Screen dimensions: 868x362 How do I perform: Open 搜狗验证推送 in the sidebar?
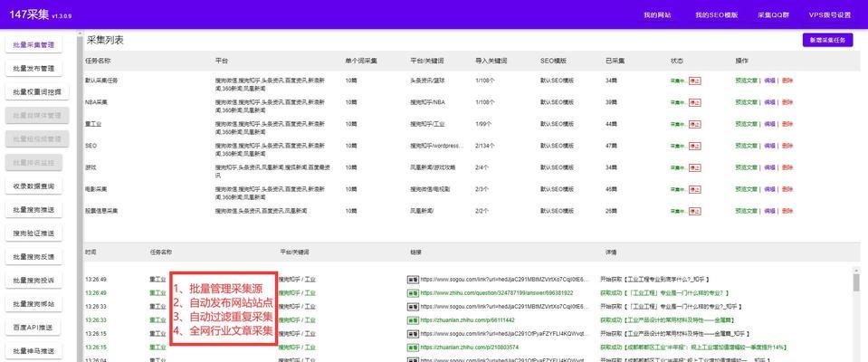coord(33,233)
